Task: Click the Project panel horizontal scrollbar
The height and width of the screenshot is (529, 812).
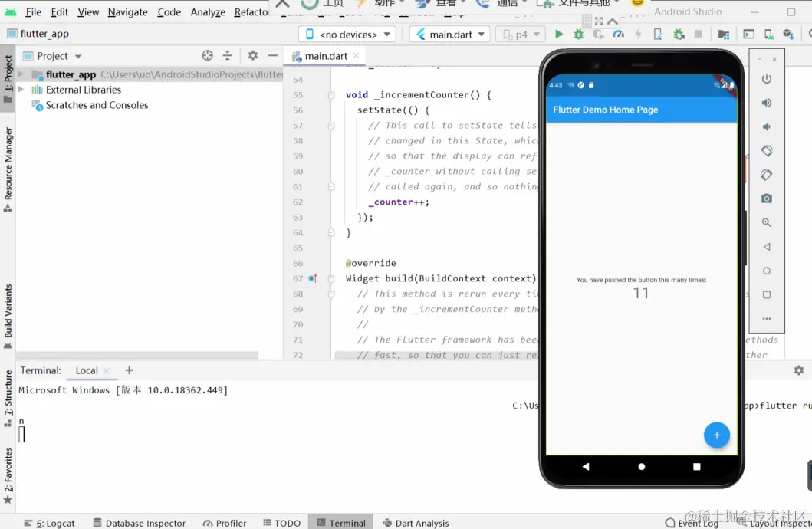Action: click(137, 355)
